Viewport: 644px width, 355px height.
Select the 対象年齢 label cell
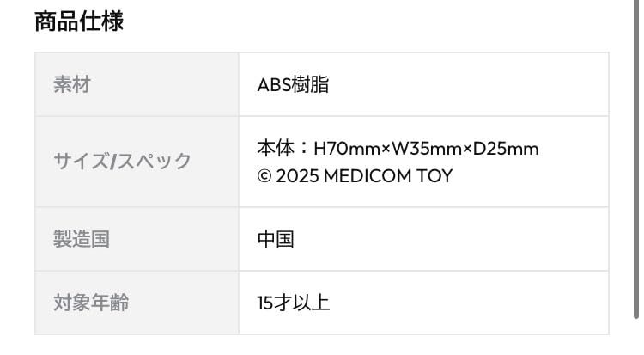[137, 303]
